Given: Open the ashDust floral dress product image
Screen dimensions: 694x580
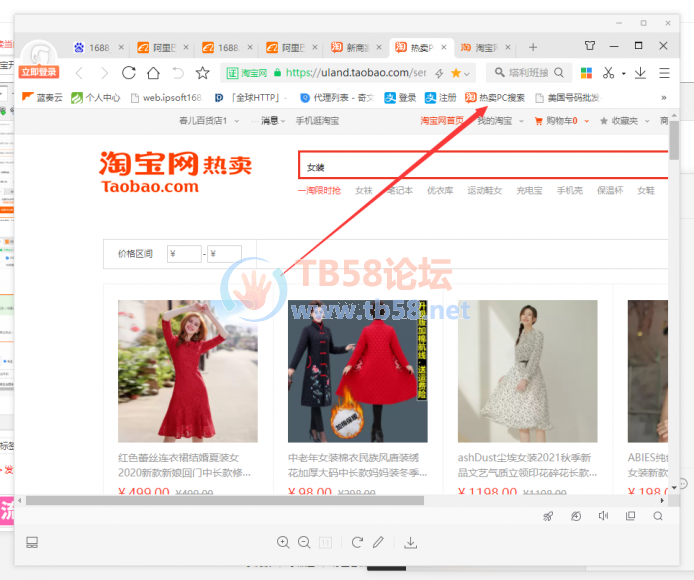Looking at the screenshot, I should click(528, 371).
